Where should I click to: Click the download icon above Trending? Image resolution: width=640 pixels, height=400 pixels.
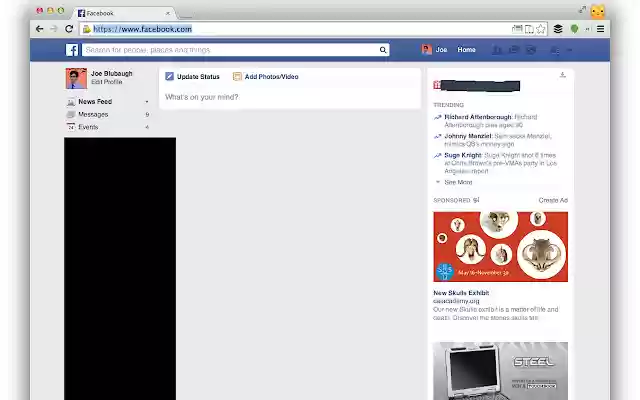click(562, 75)
